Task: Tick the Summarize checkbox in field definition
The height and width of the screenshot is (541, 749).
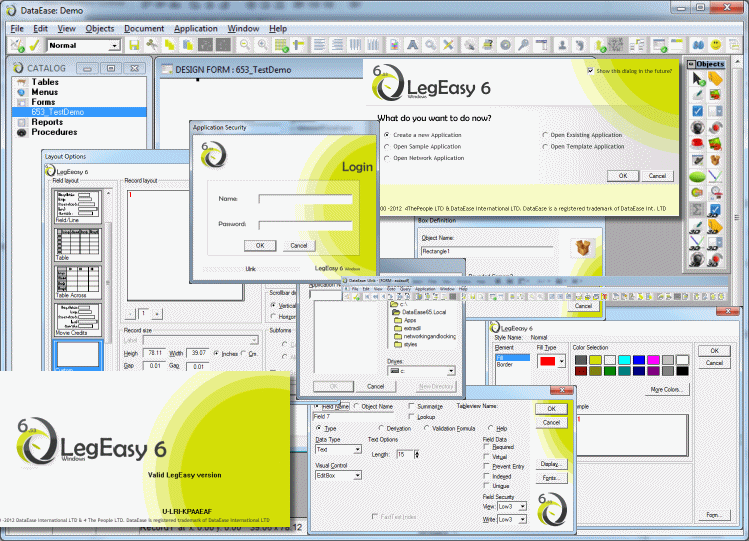Action: click(x=411, y=406)
